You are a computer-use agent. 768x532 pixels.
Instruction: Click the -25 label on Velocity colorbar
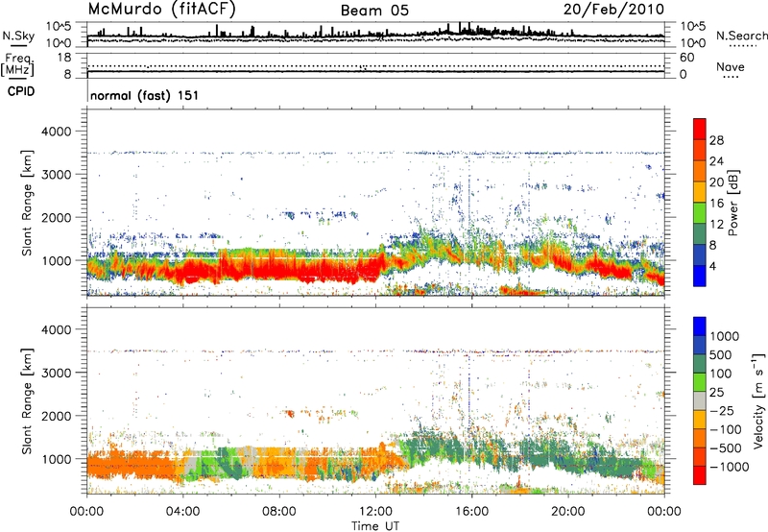[x=722, y=411]
